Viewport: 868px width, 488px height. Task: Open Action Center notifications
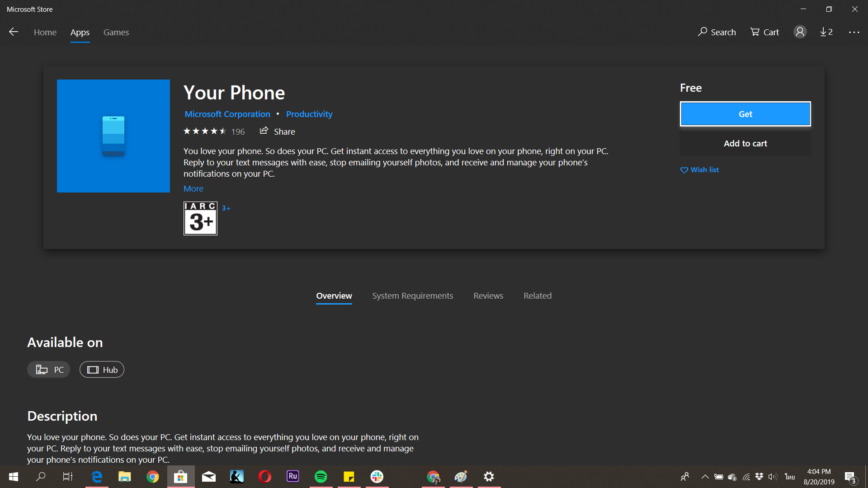(x=850, y=477)
